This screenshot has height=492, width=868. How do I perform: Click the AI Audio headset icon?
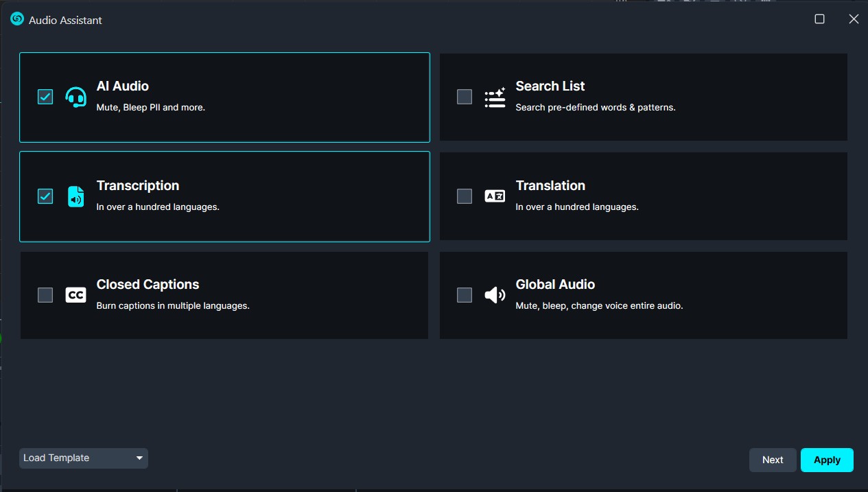tap(75, 97)
